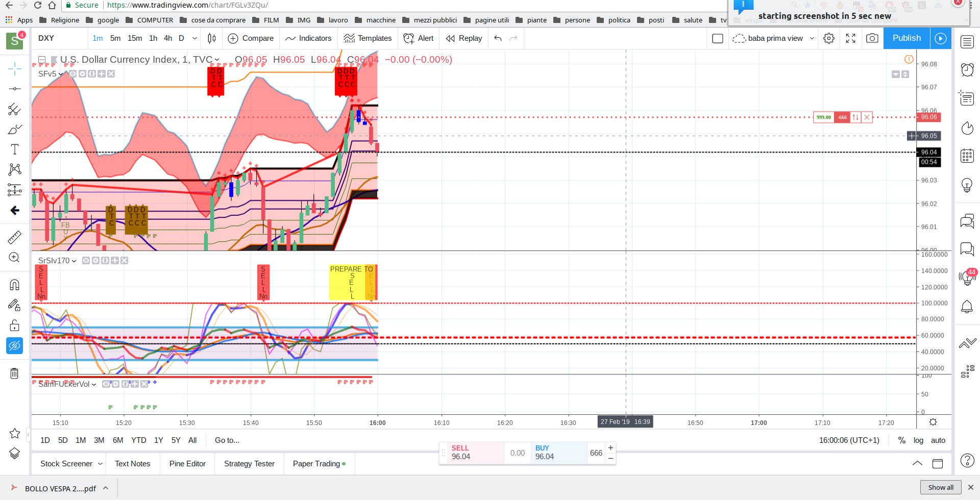Select the ruler measure tool
Image resolution: width=980 pixels, height=500 pixels.
[15, 237]
